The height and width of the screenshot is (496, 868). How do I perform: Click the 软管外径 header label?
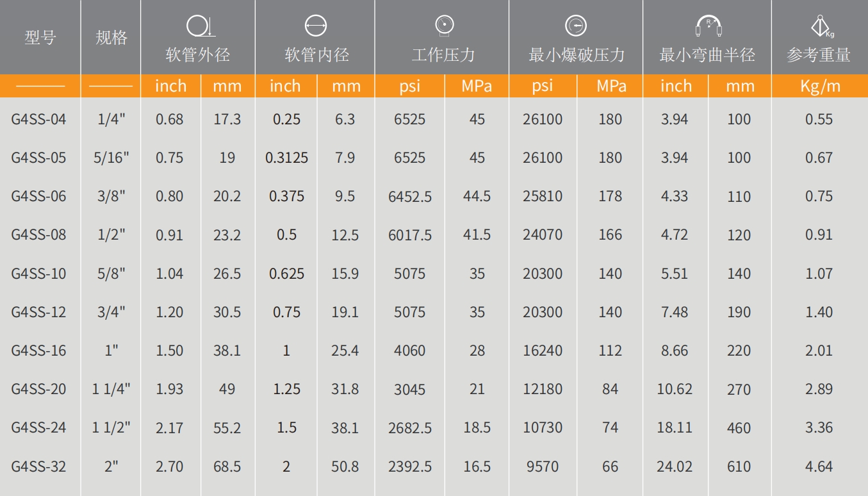click(198, 55)
